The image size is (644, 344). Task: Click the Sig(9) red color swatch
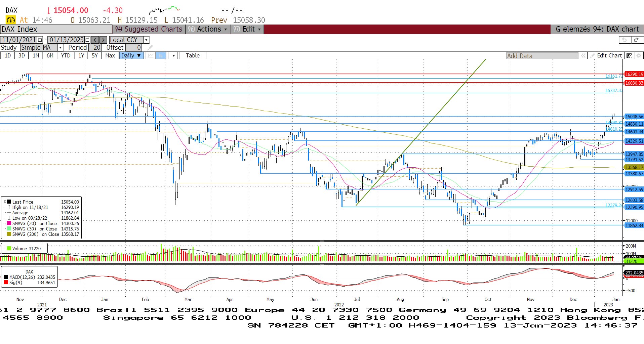pos(6,283)
